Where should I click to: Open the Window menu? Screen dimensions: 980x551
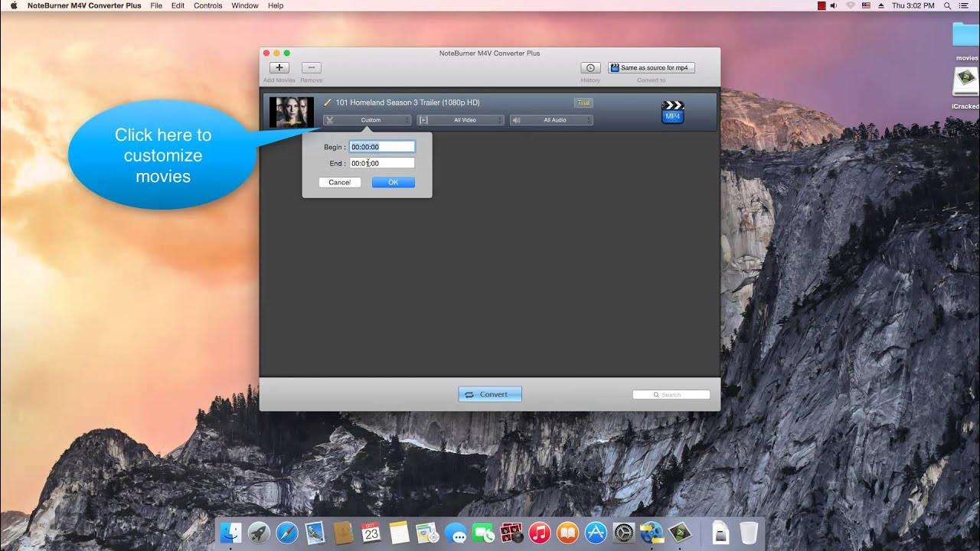[245, 5]
